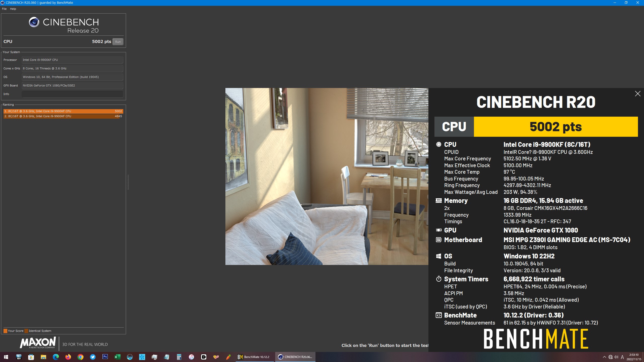
Task: Open the iTunes music taskbar icon
Action: coord(191,357)
